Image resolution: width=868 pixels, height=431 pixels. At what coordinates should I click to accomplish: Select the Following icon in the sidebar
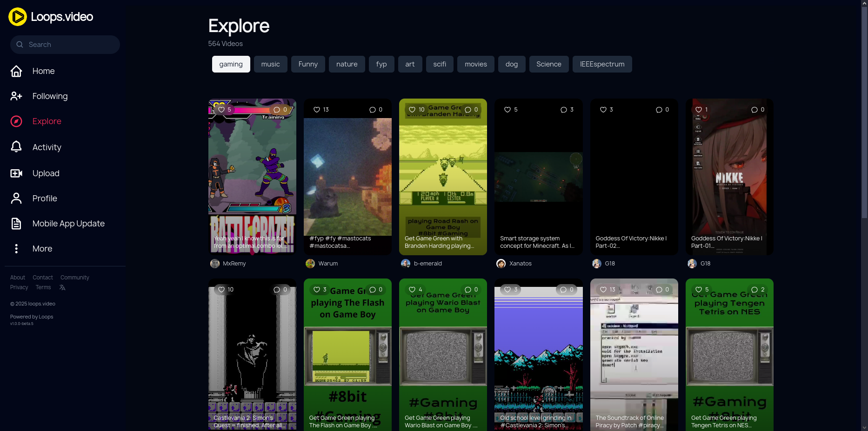point(16,96)
